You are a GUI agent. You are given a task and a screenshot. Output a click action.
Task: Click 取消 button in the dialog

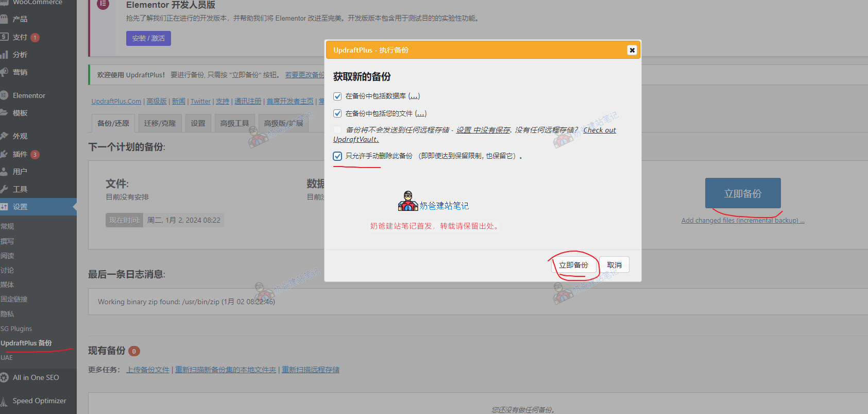614,265
